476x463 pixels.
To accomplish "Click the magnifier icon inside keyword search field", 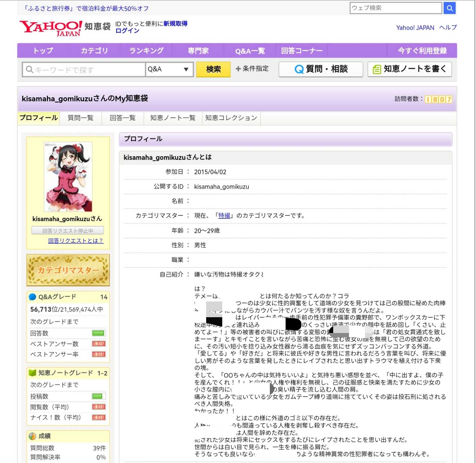I will [29, 69].
